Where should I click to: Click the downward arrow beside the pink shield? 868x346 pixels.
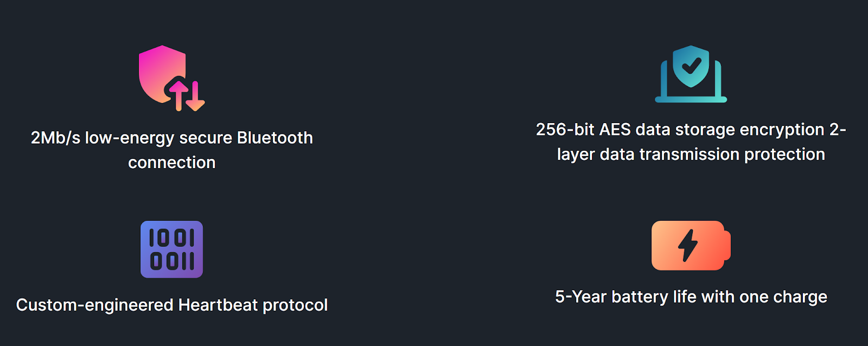[195, 96]
